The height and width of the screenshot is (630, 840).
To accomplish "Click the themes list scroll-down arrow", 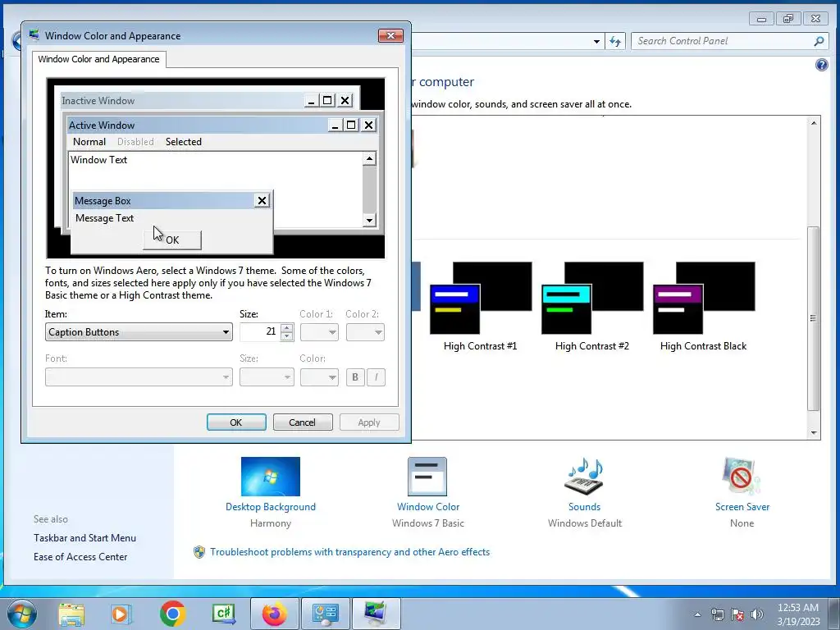I will [x=814, y=433].
